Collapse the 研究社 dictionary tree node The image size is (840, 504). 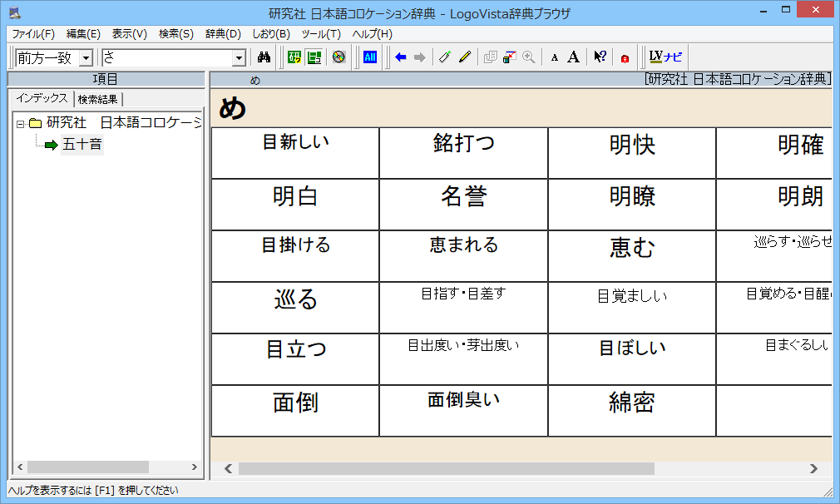[x=21, y=124]
